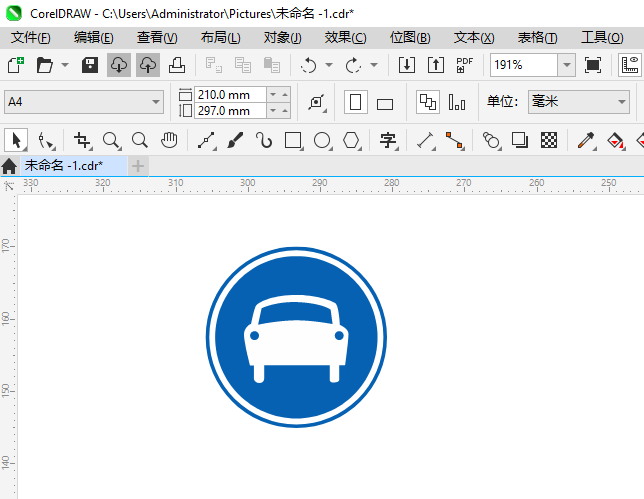Select the Polygon tool
This screenshot has width=644, height=499.
pyautogui.click(x=351, y=140)
